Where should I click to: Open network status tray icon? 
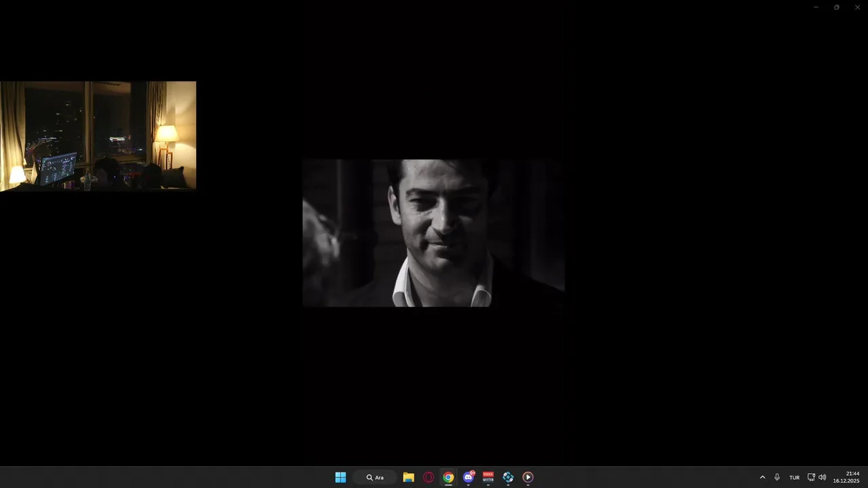point(811,477)
